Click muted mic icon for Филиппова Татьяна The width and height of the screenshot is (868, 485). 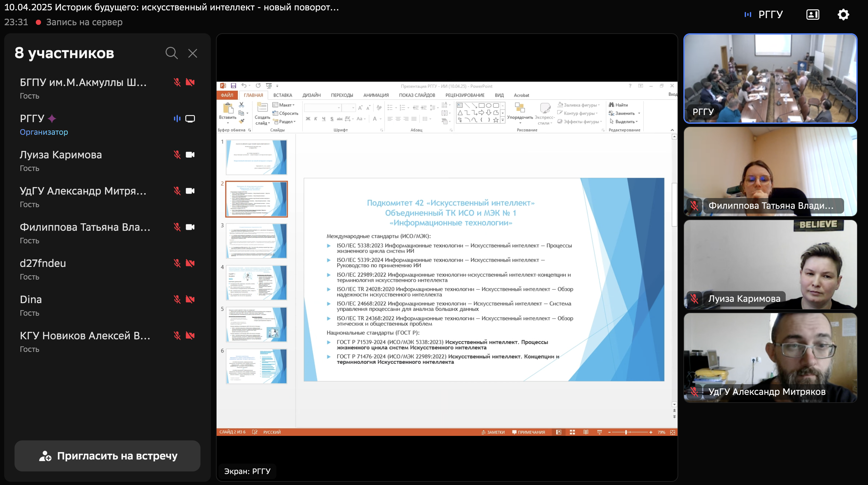click(177, 227)
